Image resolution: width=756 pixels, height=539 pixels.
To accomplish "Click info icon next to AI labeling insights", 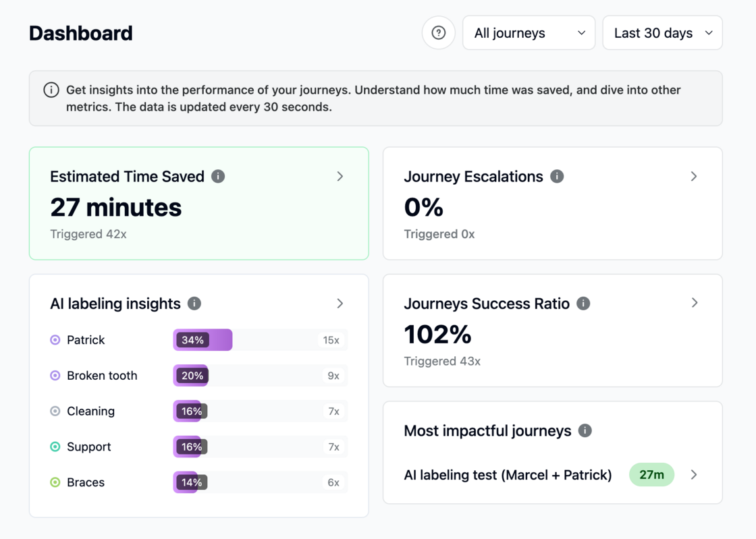I will coord(194,304).
